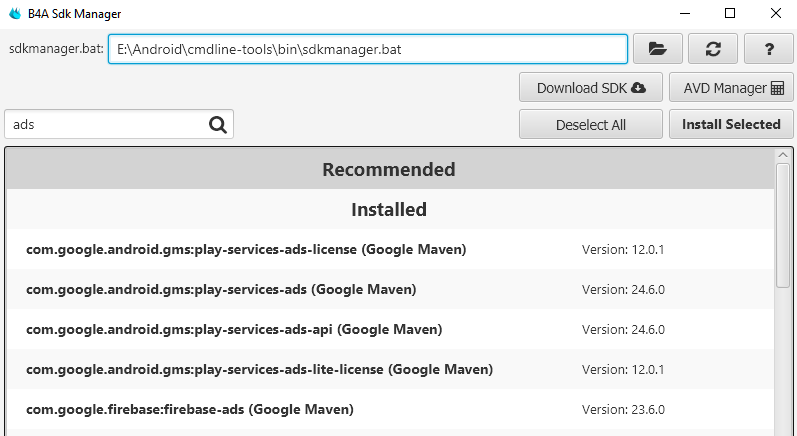The image size is (797, 436).
Task: Maximize the B4A Sdk Manager window
Action: pos(730,14)
